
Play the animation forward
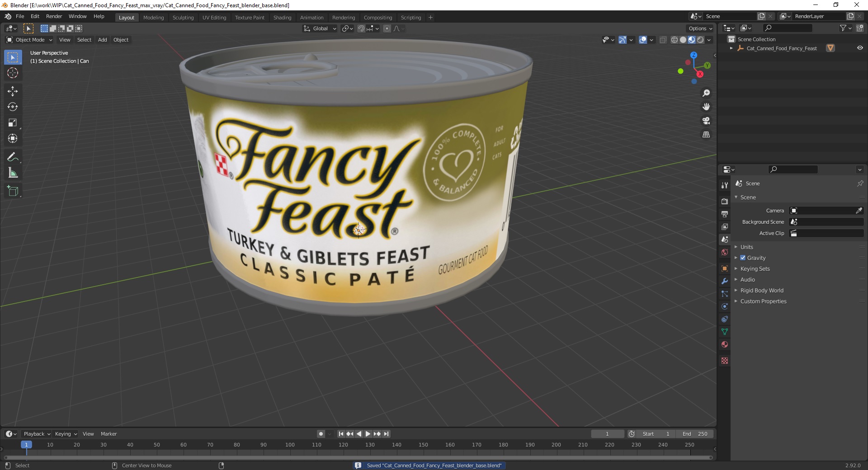(x=368, y=434)
